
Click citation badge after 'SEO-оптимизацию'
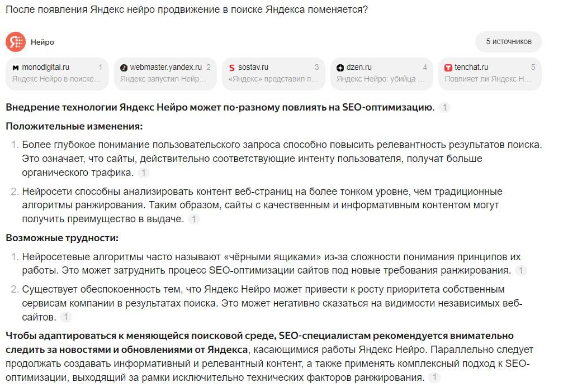[x=444, y=108]
